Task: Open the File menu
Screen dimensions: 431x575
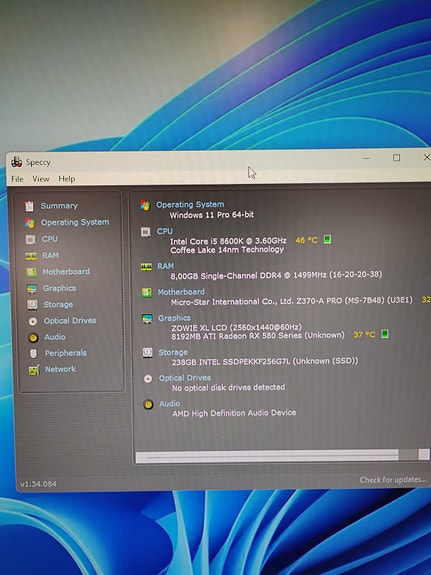Action: pyautogui.click(x=17, y=179)
